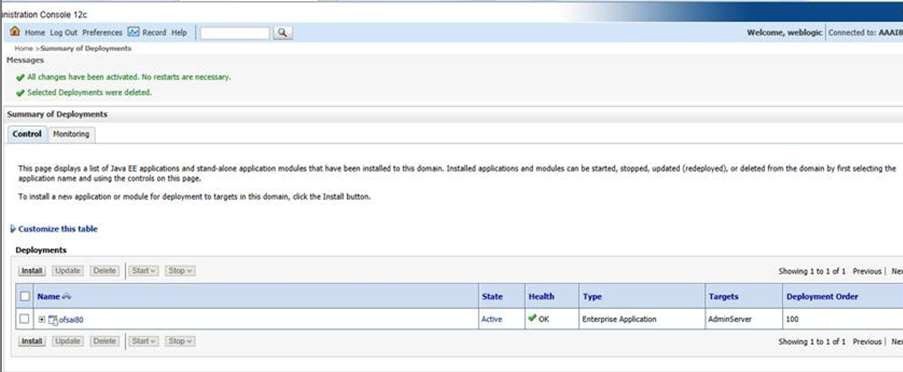The image size is (903, 372).
Task: Click the top Delete button
Action: coord(105,271)
